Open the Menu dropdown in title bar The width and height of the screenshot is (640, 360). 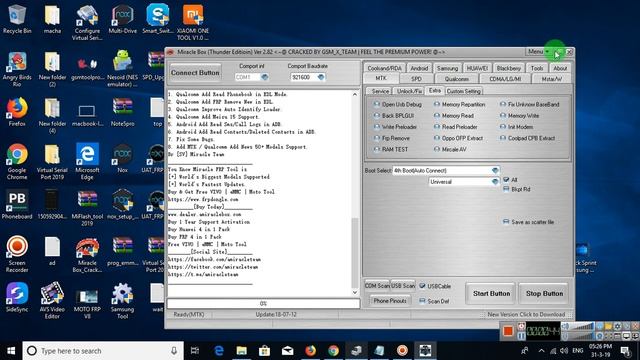coord(538,52)
